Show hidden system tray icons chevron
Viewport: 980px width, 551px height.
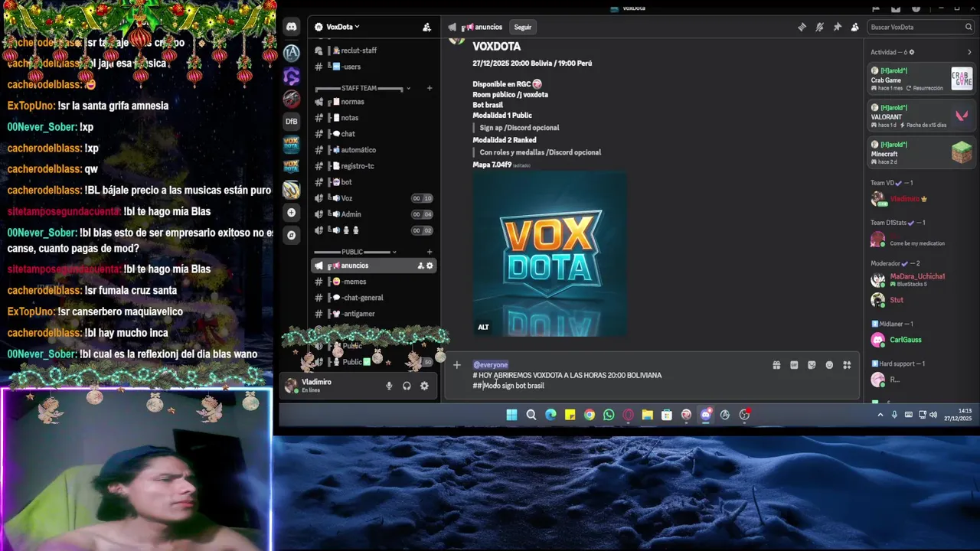pyautogui.click(x=880, y=415)
